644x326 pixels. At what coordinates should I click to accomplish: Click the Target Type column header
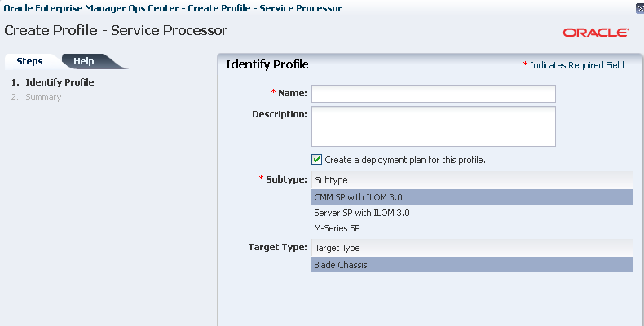point(471,248)
